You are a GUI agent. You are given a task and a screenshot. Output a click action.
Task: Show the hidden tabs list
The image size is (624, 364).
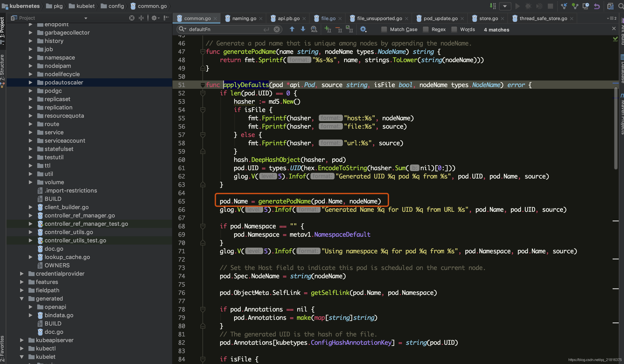coord(612,18)
